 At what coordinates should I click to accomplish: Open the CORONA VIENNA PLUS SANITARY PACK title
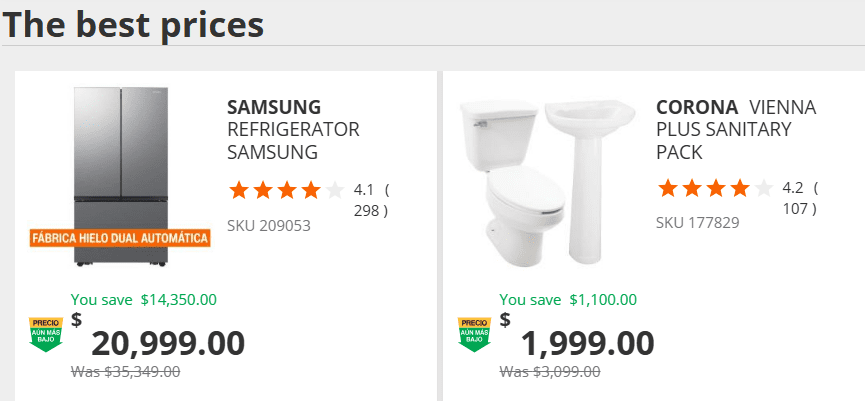coord(736,130)
